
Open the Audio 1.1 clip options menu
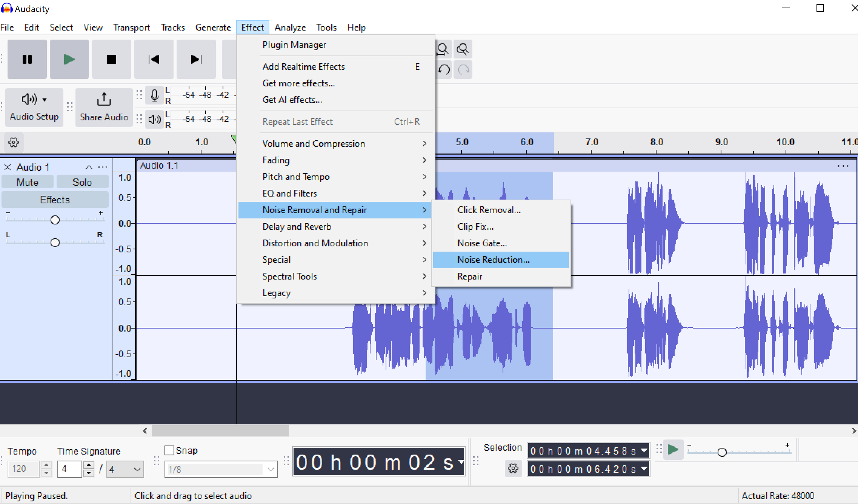pyautogui.click(x=843, y=166)
